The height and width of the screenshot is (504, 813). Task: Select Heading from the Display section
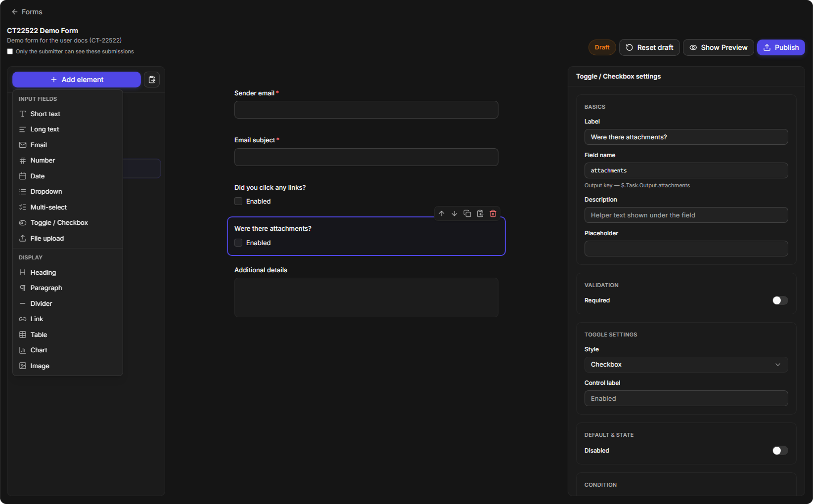tap(68, 272)
